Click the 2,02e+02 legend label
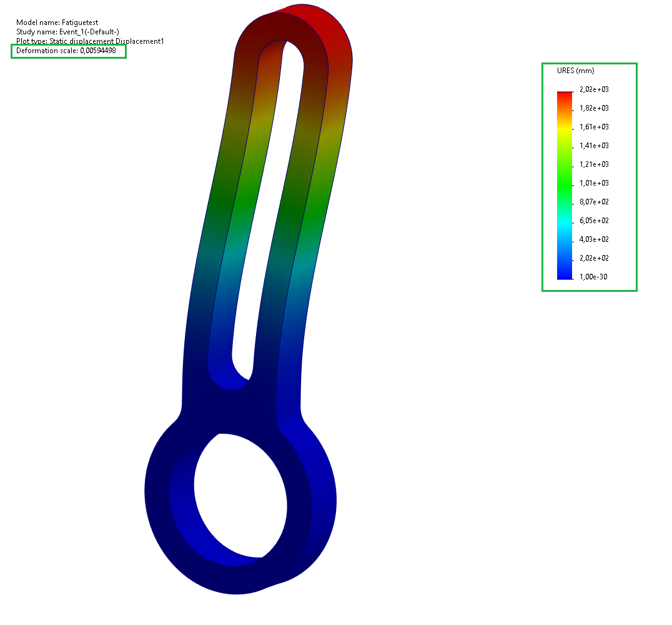The height and width of the screenshot is (625, 672). (594, 258)
